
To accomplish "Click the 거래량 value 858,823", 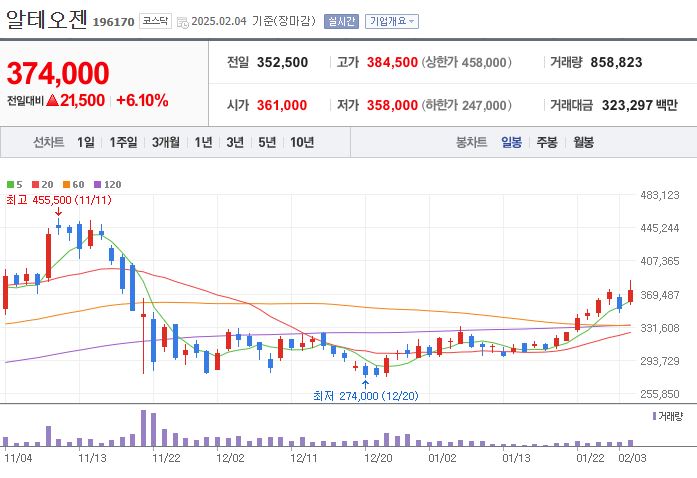I will tap(616, 62).
